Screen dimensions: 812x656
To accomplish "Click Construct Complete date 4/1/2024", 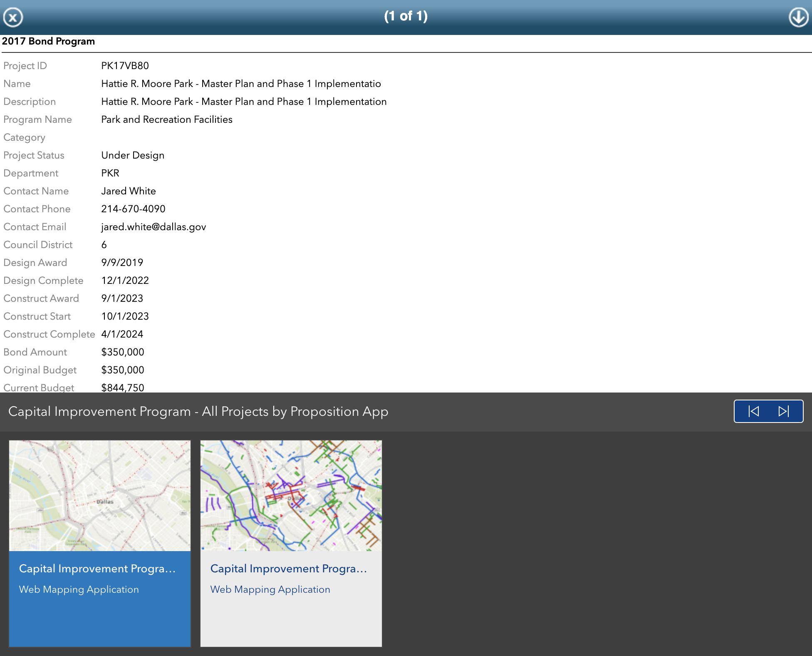I will pos(122,334).
